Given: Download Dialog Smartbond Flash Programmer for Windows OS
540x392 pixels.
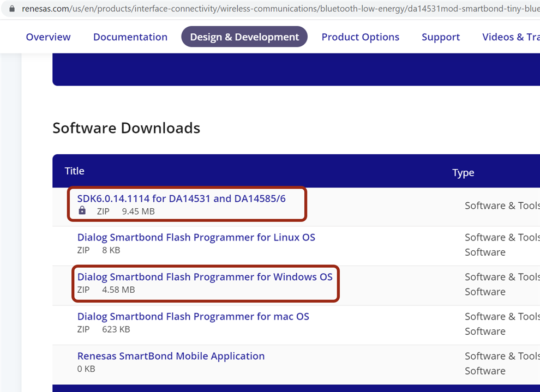Looking at the screenshot, I should pyautogui.click(x=205, y=277).
